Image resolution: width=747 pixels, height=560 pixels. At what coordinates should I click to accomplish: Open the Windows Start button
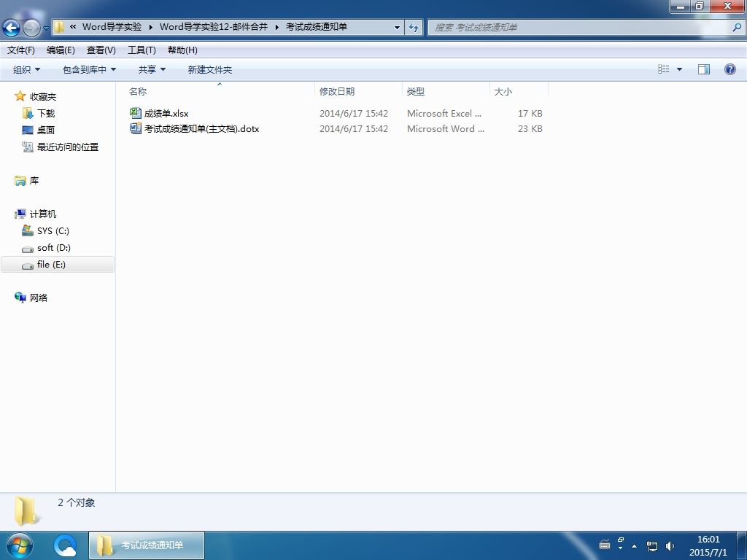[x=20, y=545]
